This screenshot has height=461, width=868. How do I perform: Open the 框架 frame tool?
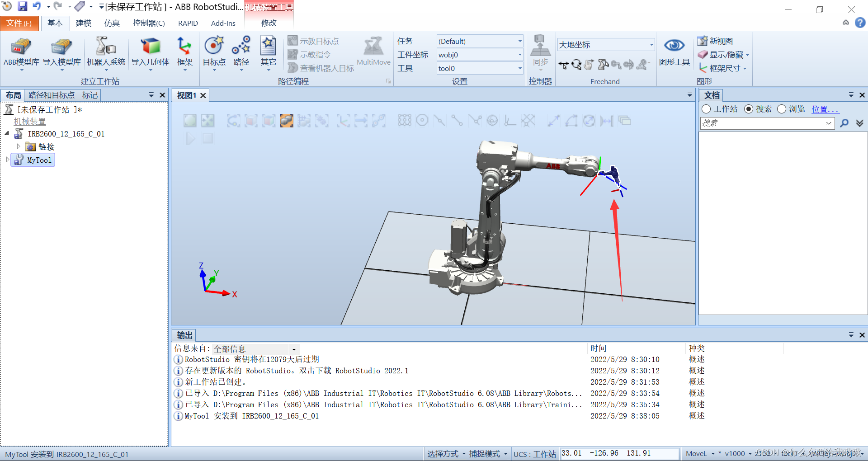pyautogui.click(x=184, y=53)
